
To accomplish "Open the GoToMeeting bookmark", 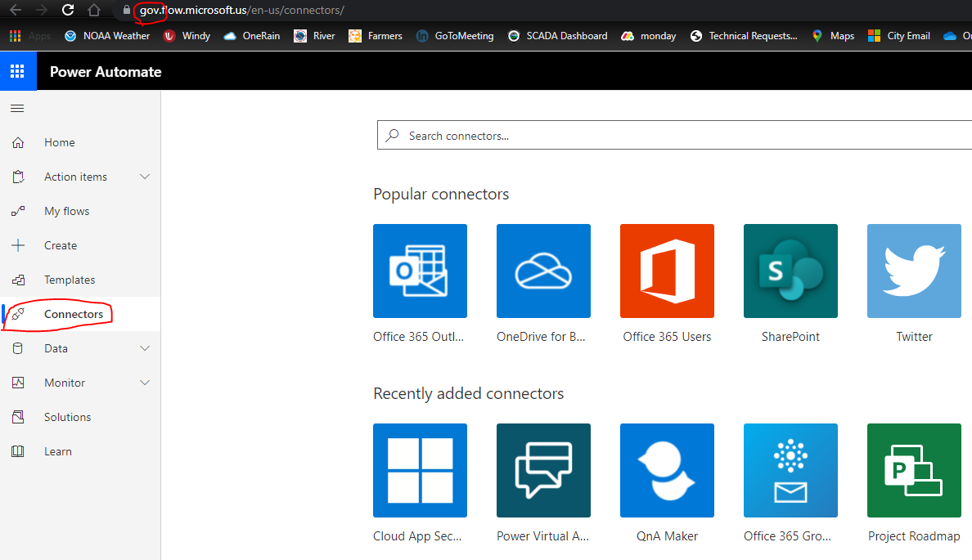I will (455, 36).
